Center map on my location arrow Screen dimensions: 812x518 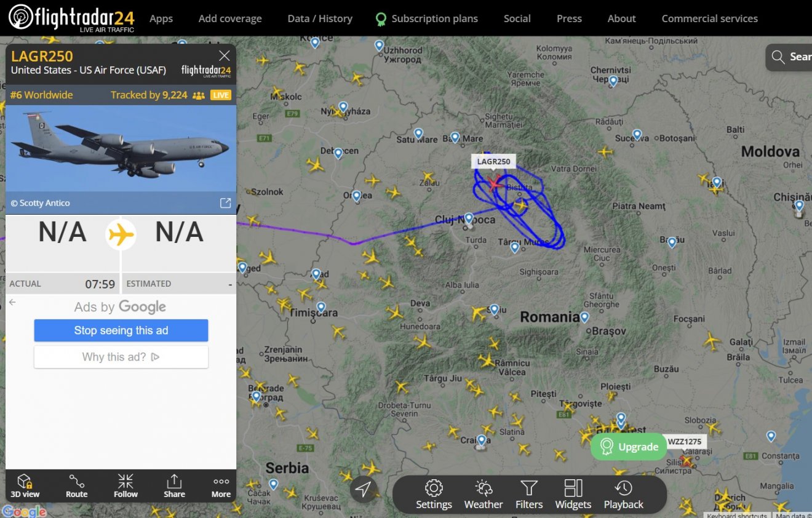click(x=363, y=490)
